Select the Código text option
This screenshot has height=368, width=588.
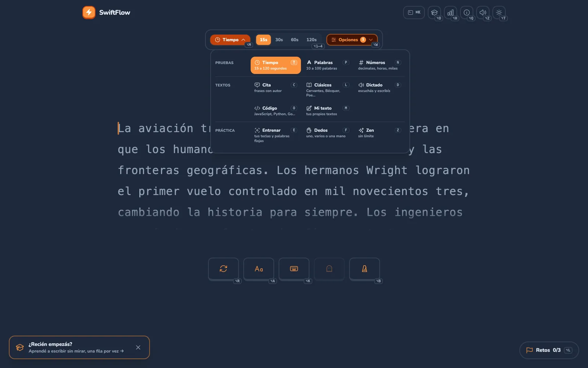[x=276, y=111]
